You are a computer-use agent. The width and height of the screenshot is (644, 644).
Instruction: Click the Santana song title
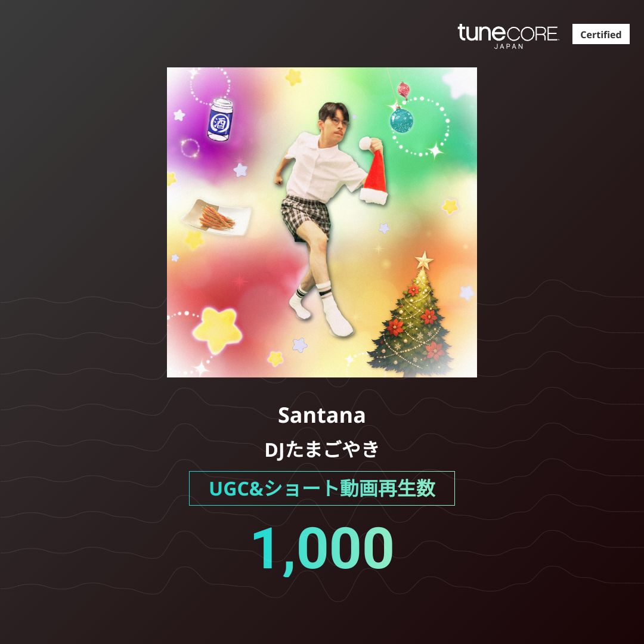[321, 416]
